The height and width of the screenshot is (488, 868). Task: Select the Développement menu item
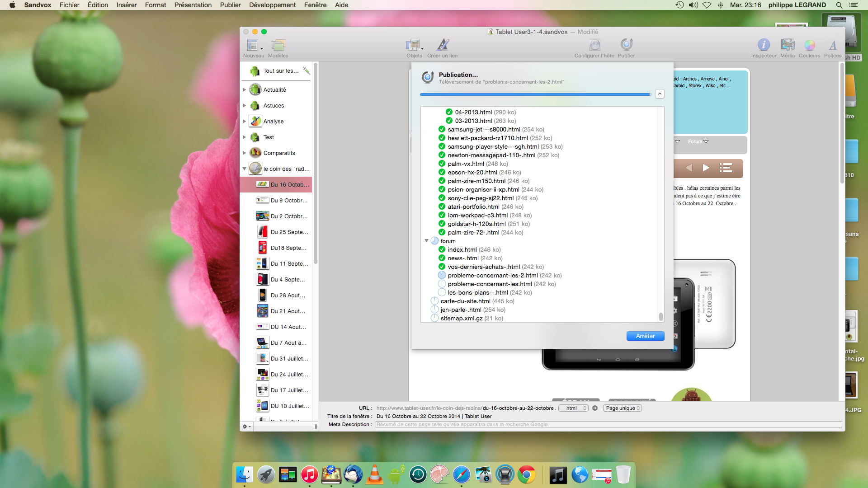[x=272, y=5]
